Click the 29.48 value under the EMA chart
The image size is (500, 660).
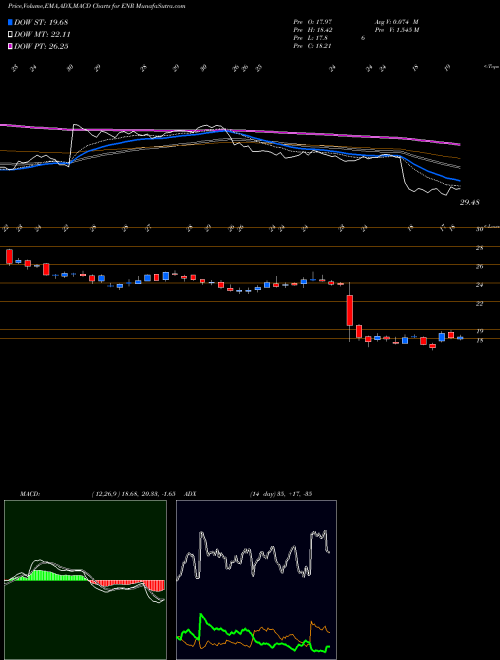click(470, 202)
